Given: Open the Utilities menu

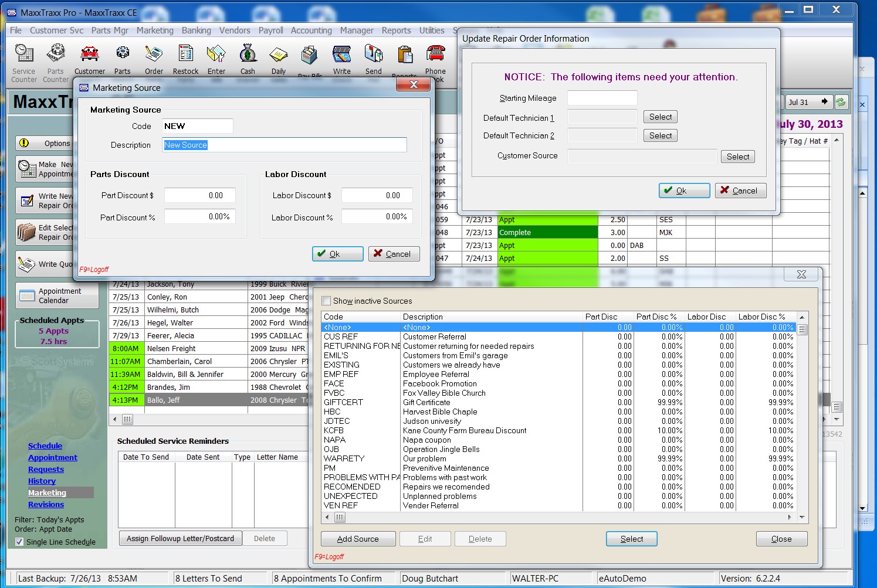Looking at the screenshot, I should 432,30.
